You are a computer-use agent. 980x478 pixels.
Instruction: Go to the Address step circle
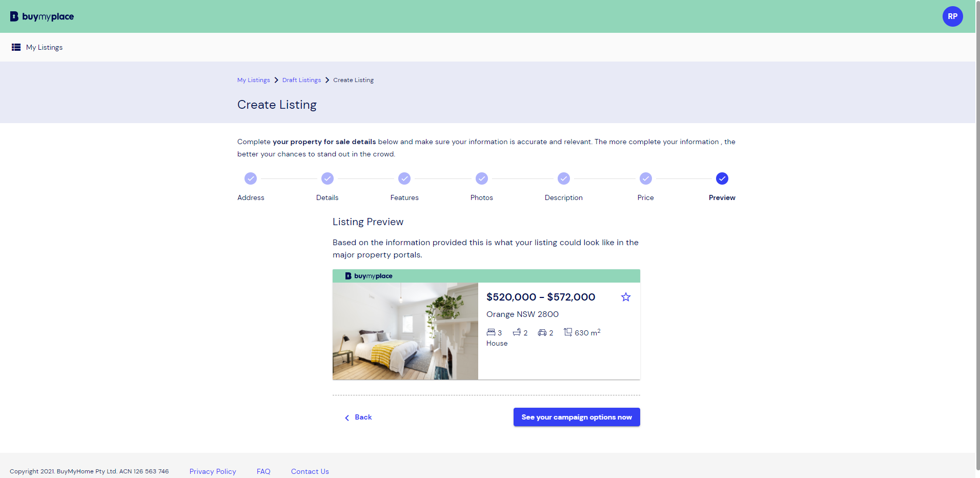[x=251, y=178]
